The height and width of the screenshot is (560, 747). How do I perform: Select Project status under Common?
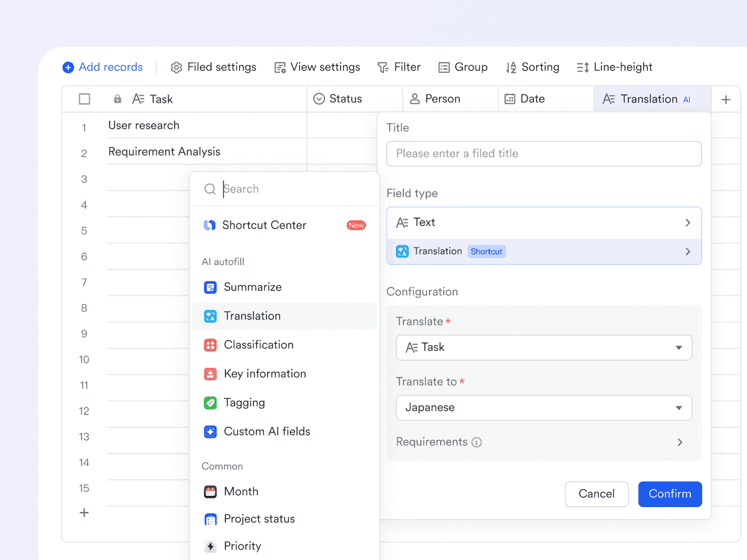284,519
